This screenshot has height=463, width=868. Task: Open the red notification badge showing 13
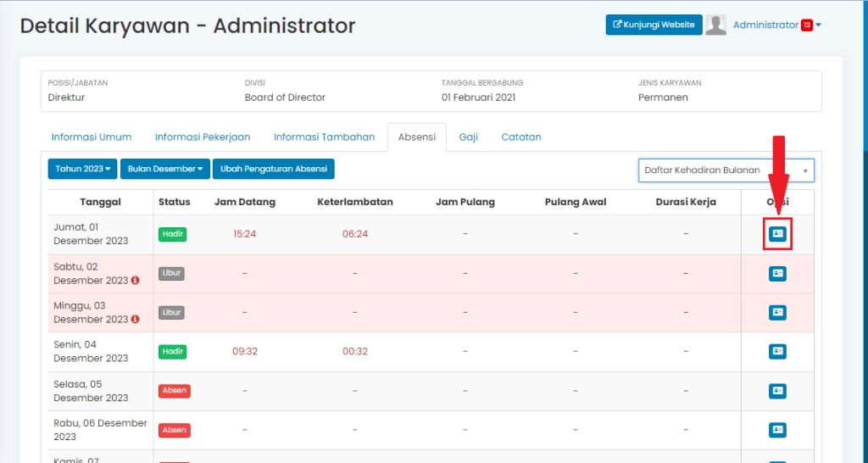pyautogui.click(x=807, y=25)
